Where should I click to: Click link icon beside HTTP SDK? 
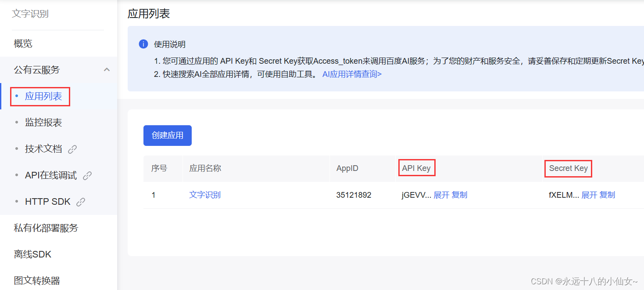81,202
